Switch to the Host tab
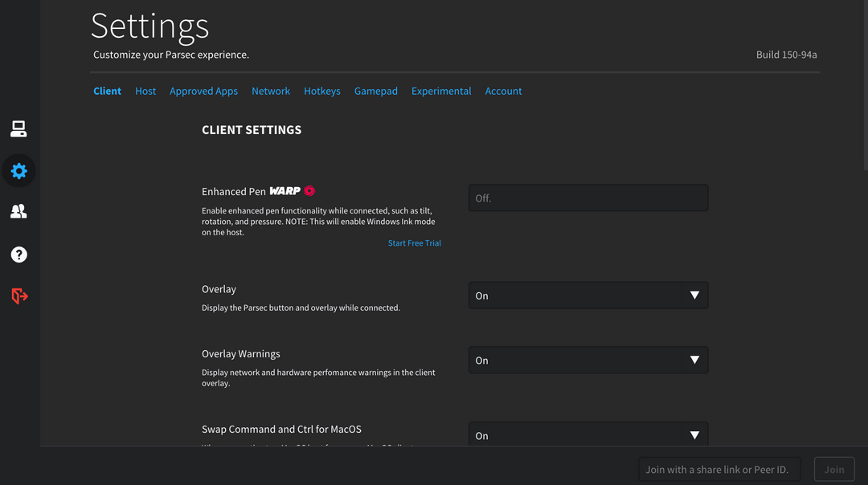 click(145, 91)
